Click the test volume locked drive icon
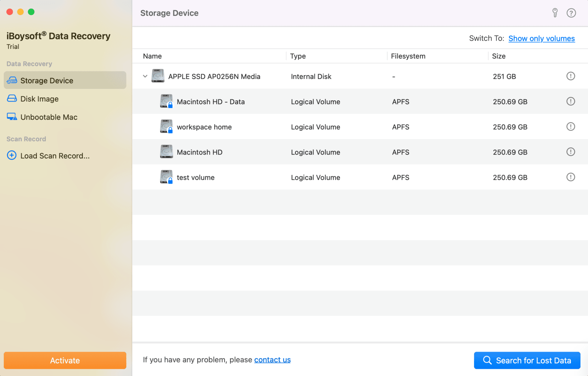This screenshot has width=588, height=376. tap(166, 177)
